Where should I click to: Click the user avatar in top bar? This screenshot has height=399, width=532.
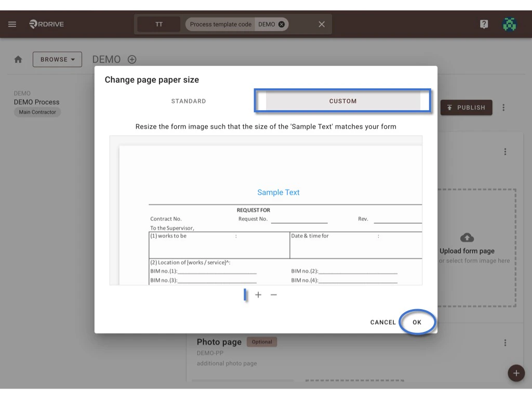(x=510, y=24)
